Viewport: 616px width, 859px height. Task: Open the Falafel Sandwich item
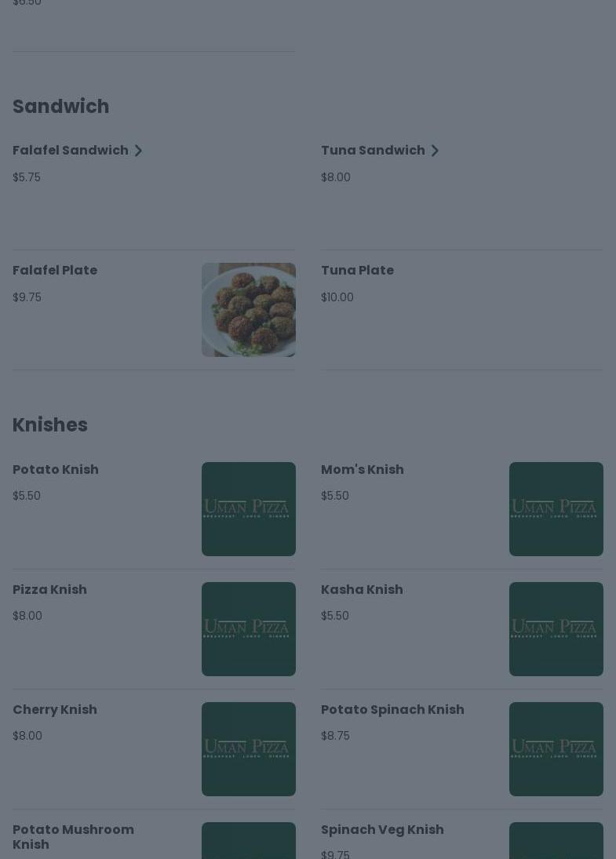(x=71, y=151)
